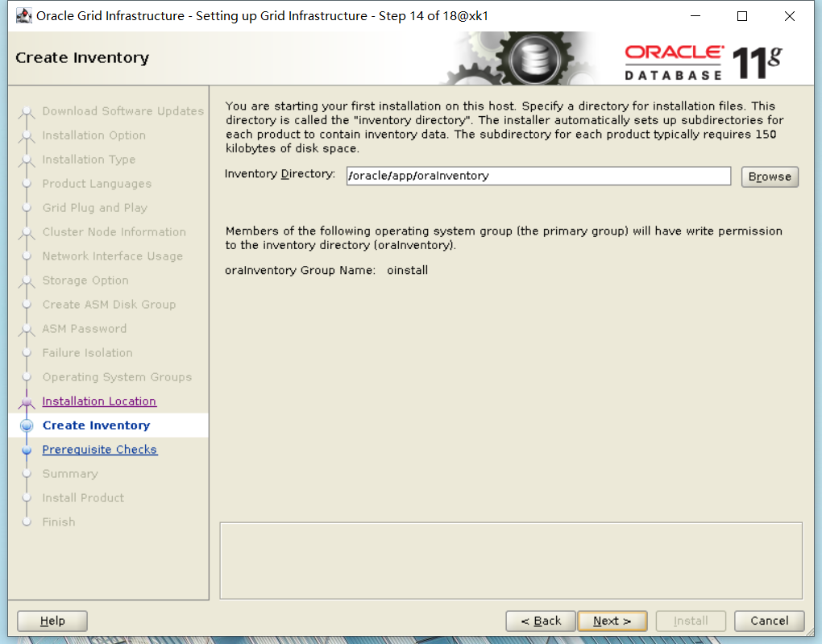Click the Download Software Updates step
The width and height of the screenshot is (822, 644).
tap(123, 111)
